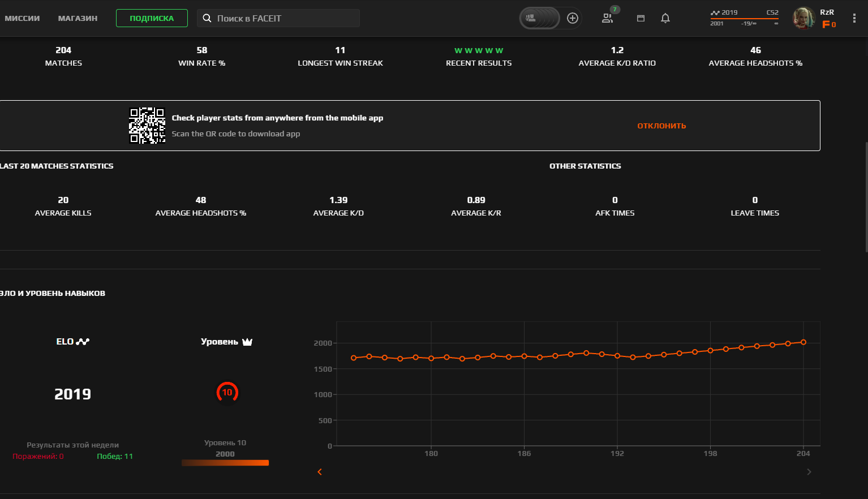Click the 58 WIN RATE % stat
Screen dimensions: 868x499
202,56
